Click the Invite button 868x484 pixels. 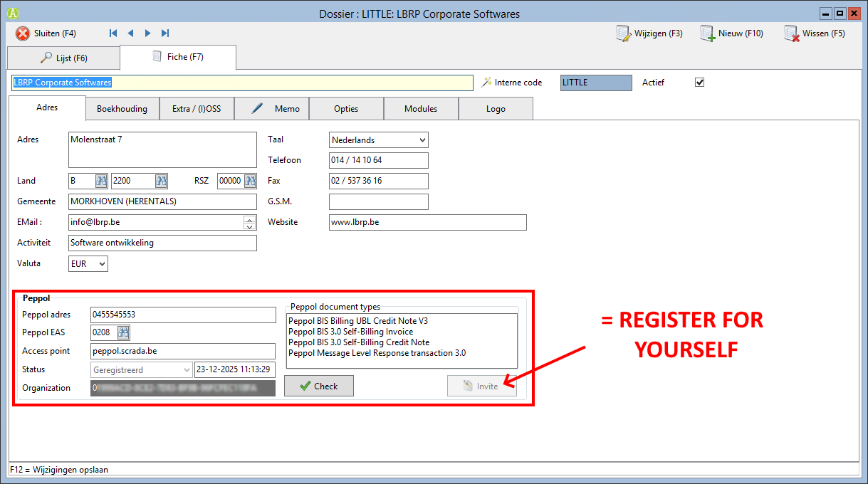coord(482,386)
